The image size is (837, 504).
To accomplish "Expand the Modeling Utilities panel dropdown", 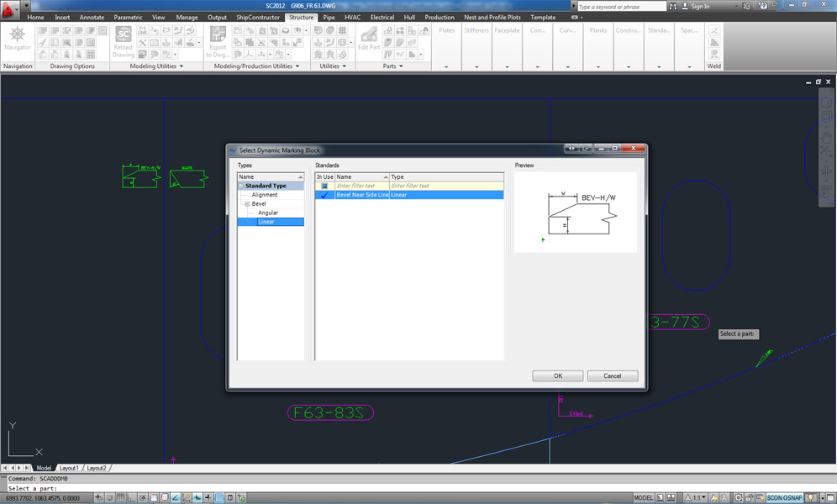I will (182, 66).
